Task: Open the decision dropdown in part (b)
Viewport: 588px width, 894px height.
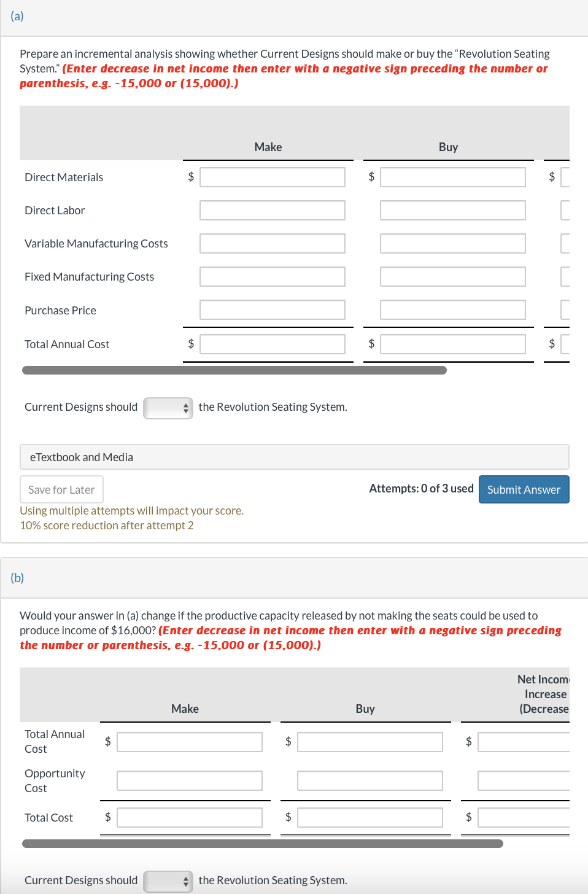Action: 168,881
